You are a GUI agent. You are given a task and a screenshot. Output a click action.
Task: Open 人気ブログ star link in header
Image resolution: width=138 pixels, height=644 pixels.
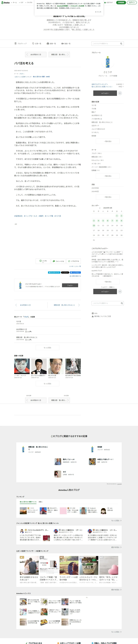coord(108,2)
